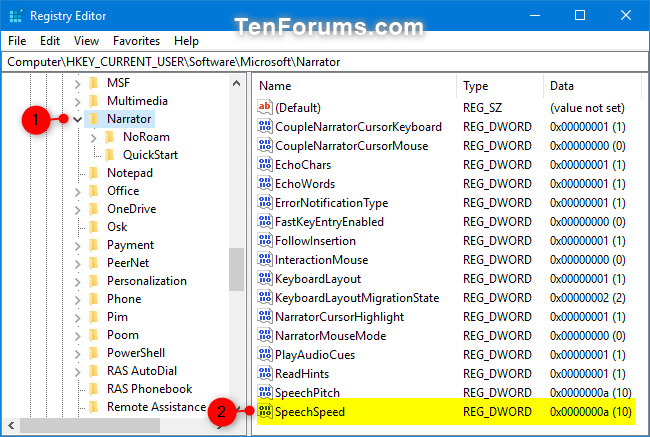Expand the OneDrive key
Viewport: 650px width, 437px height.
pos(78,210)
